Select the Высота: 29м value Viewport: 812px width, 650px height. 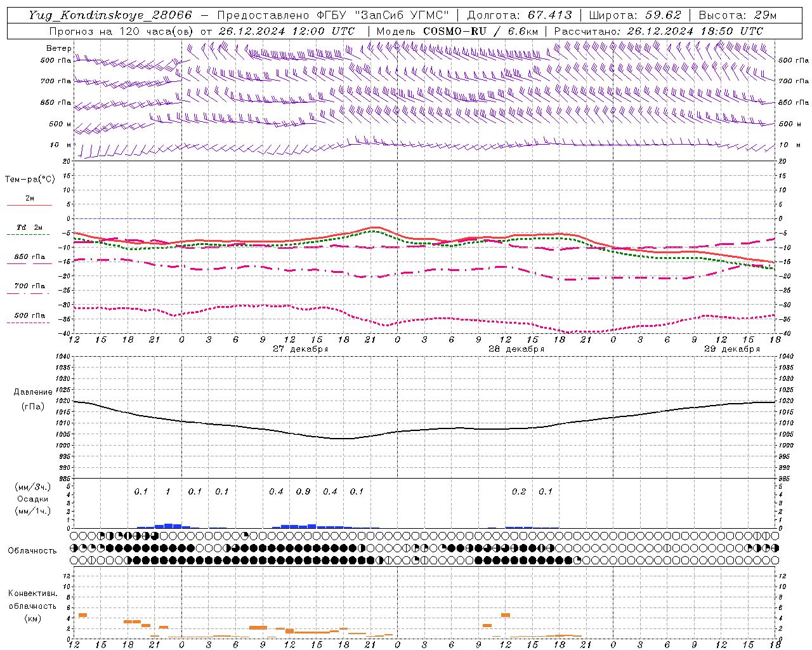738,15
